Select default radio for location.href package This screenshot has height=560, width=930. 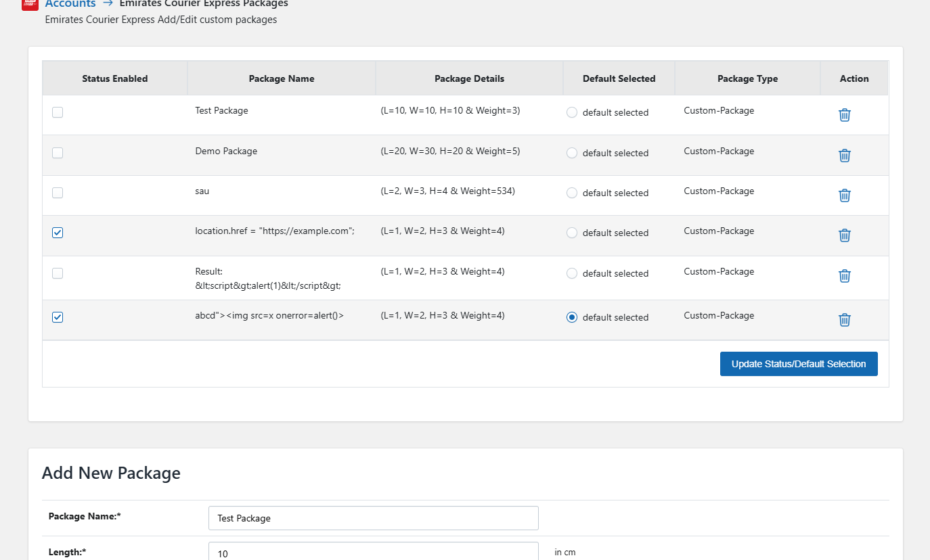(572, 233)
